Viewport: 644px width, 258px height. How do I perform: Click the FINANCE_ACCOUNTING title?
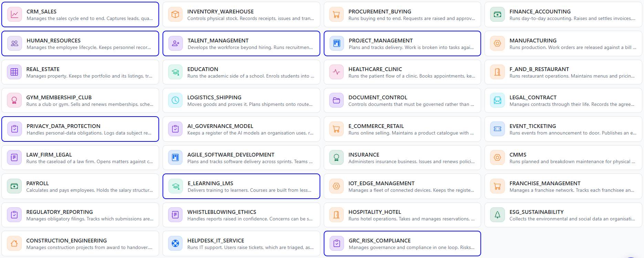pyautogui.click(x=540, y=11)
